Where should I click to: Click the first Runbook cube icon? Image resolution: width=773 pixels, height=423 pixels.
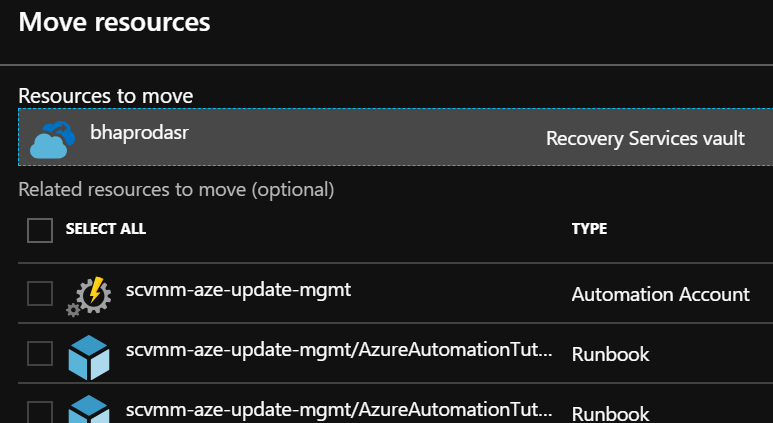point(88,355)
